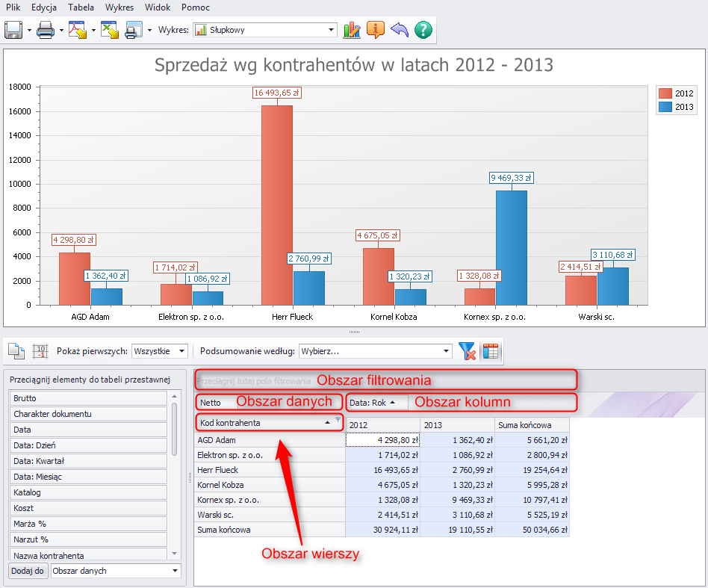Click cell 4 298,80 zł in the table
The height and width of the screenshot is (588, 708).
tap(383, 440)
